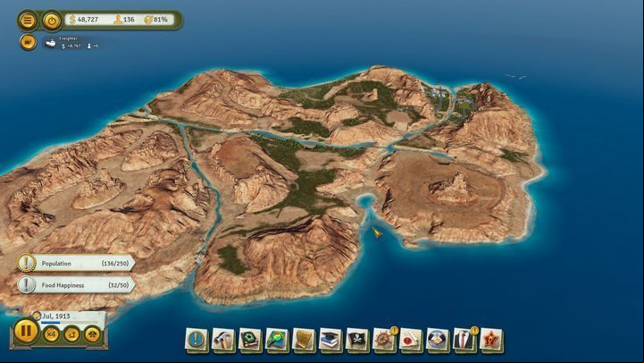The width and height of the screenshot is (644, 363).
Task: Open the red star icon in the bottom toolbar
Action: 490,340
